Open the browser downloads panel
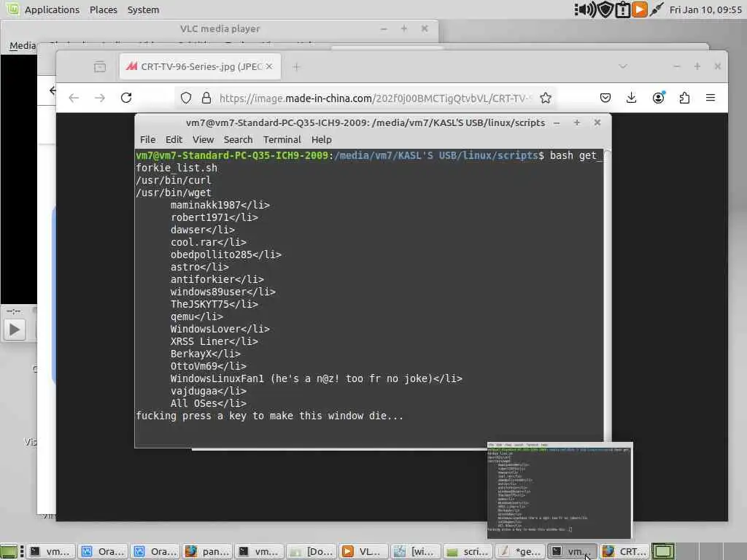 [631, 98]
